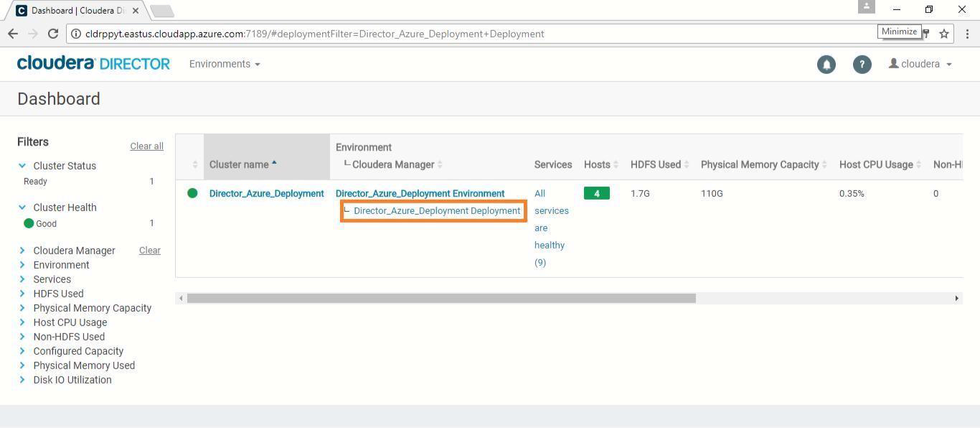Open Director_Azure_Deployment Deployment link
Viewport: 980px width, 428px height.
(437, 210)
